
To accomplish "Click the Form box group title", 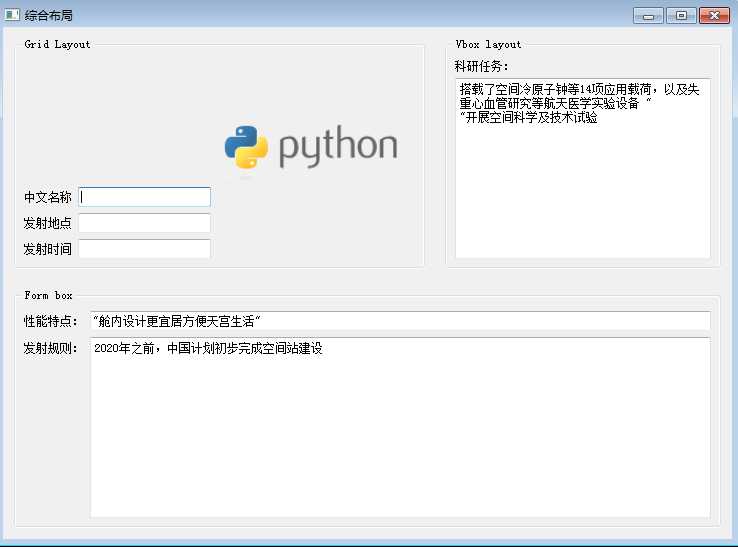I will (48, 295).
